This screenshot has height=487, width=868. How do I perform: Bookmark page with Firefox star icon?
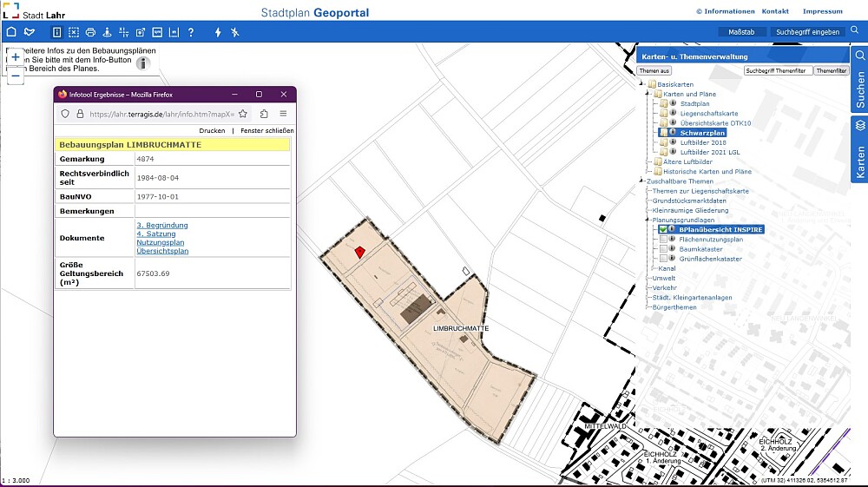(x=243, y=114)
